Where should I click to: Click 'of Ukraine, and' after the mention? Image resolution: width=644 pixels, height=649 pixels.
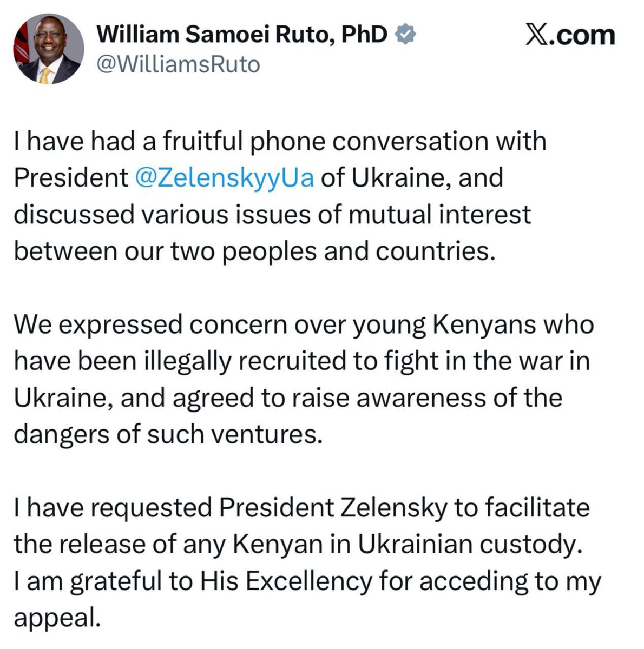pyautogui.click(x=411, y=178)
